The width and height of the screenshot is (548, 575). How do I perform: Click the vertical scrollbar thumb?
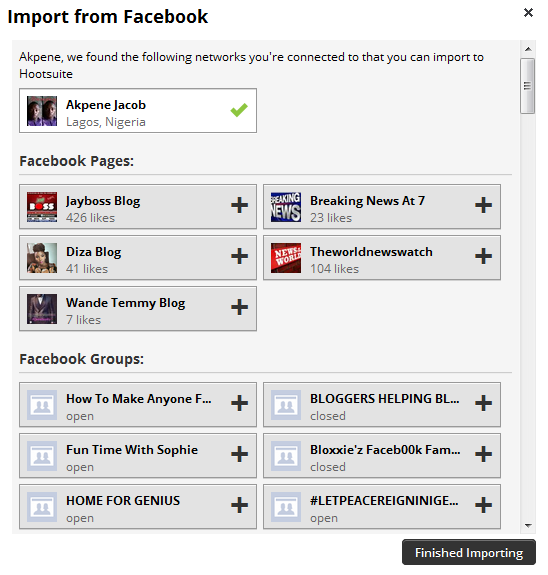pos(528,86)
